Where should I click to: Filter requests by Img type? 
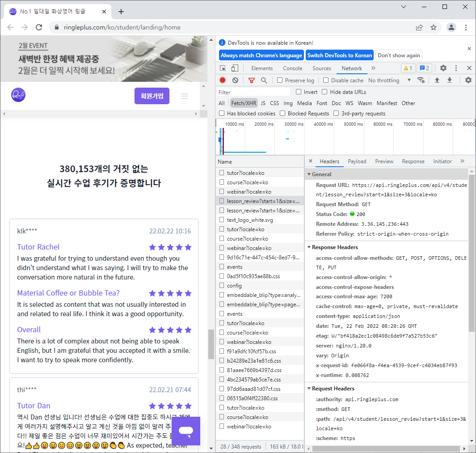tap(288, 103)
